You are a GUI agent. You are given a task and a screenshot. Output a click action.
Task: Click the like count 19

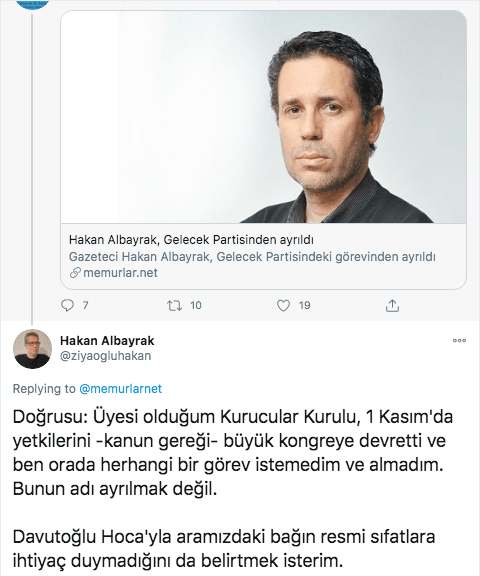[x=304, y=306]
